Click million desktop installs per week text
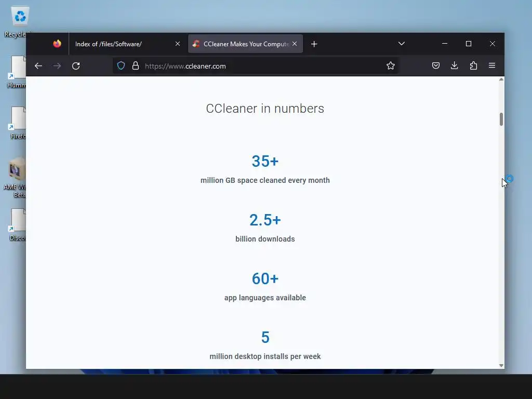This screenshot has height=399, width=532. tap(265, 356)
